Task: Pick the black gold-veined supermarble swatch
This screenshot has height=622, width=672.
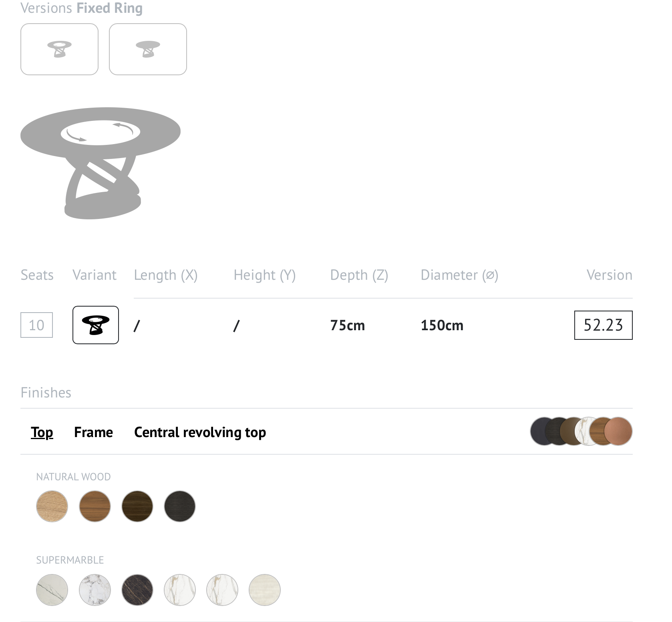Action: (x=137, y=590)
